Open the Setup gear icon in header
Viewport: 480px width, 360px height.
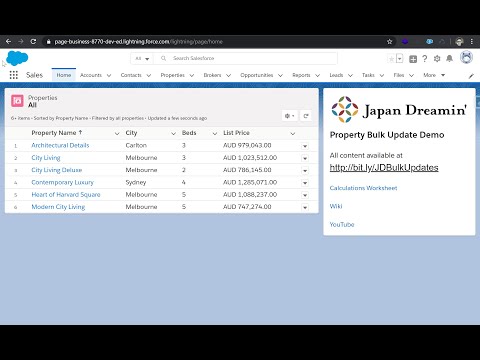pyautogui.click(x=437, y=59)
